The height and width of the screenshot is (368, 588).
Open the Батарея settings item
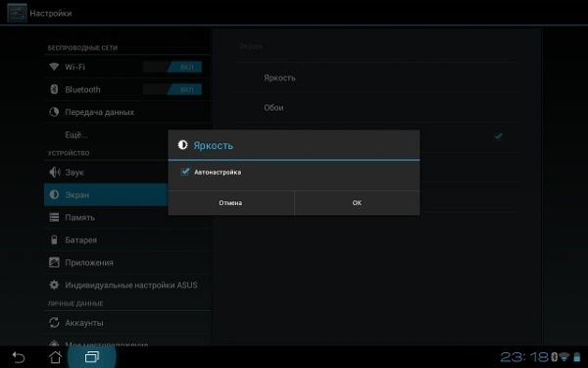[126, 239]
